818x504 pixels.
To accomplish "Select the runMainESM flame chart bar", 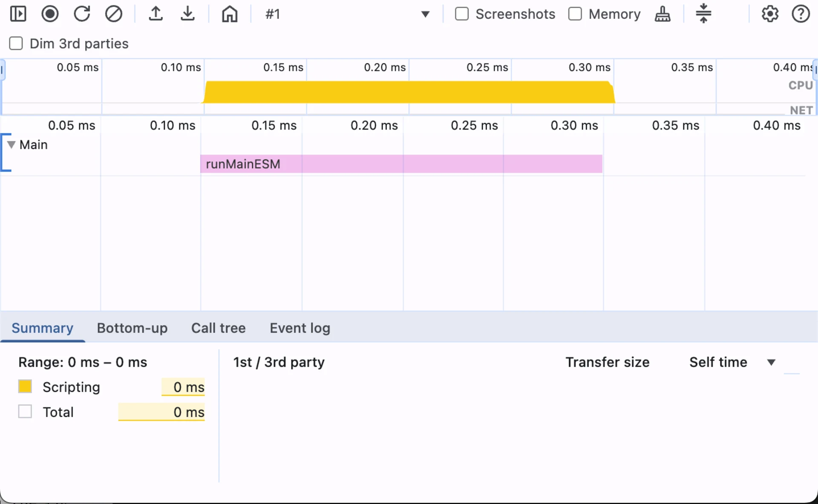I will click(400, 164).
